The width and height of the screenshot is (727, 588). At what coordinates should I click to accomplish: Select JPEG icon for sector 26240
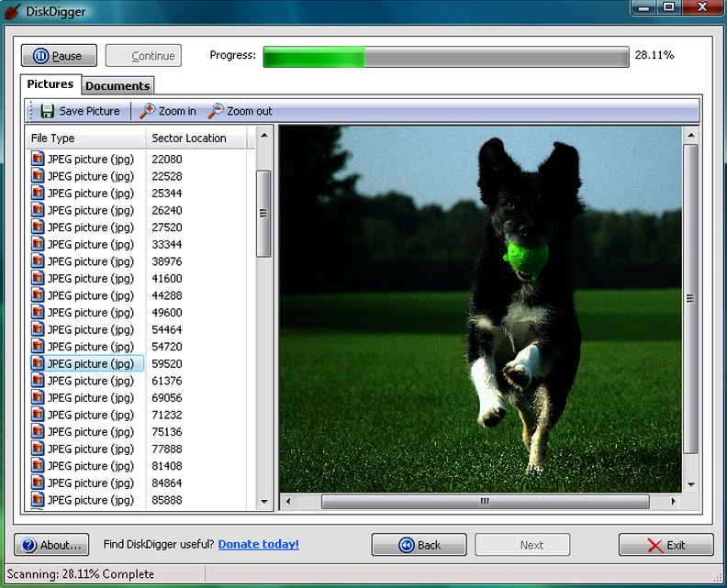tap(38, 210)
